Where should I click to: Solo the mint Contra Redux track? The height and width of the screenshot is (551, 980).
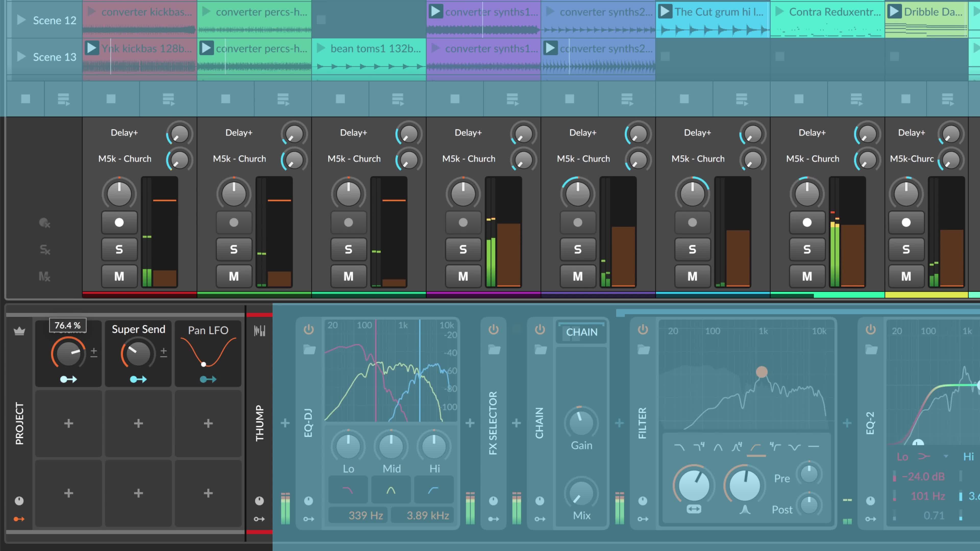click(807, 249)
